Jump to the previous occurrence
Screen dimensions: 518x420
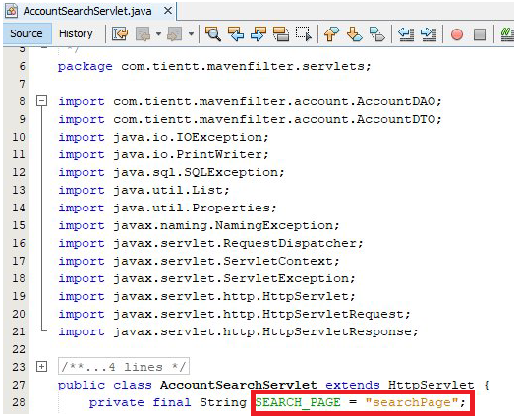[x=236, y=33]
